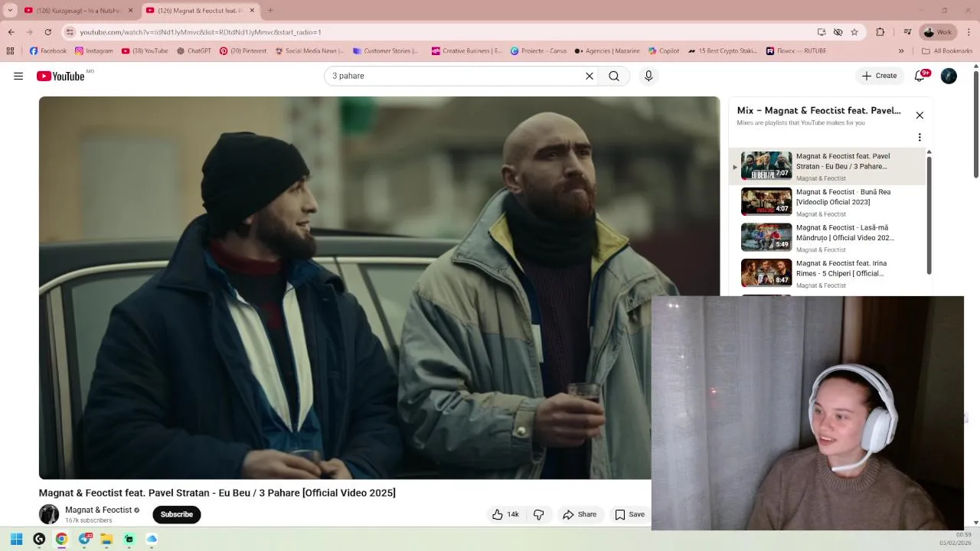980x551 pixels.
Task: Open Telegram from the taskbar
Action: pyautogui.click(x=84, y=540)
